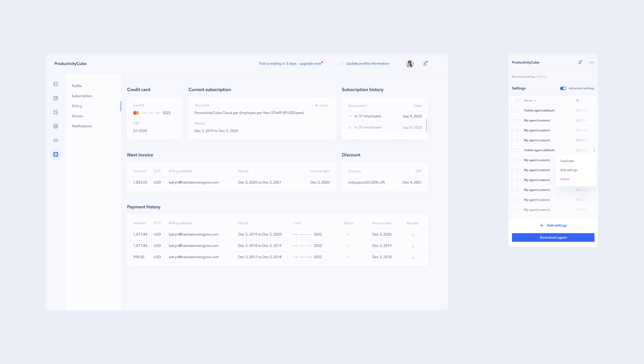
Task: Click Trial is ending upgrade now link
Action: pos(290,64)
